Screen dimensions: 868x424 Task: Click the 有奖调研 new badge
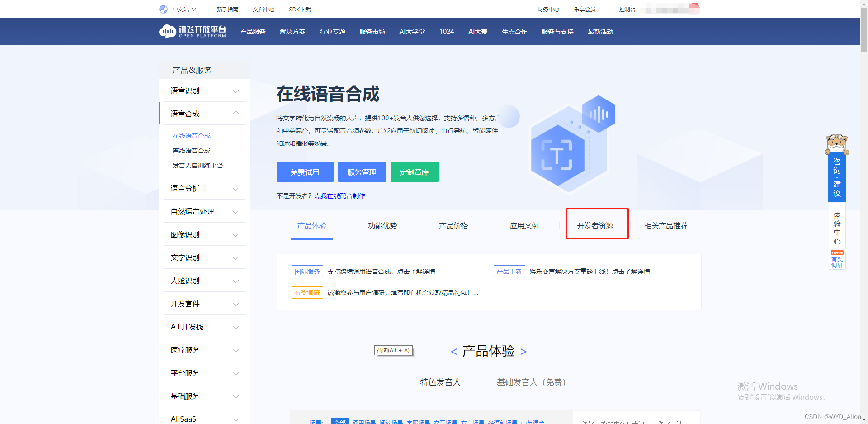click(x=837, y=260)
